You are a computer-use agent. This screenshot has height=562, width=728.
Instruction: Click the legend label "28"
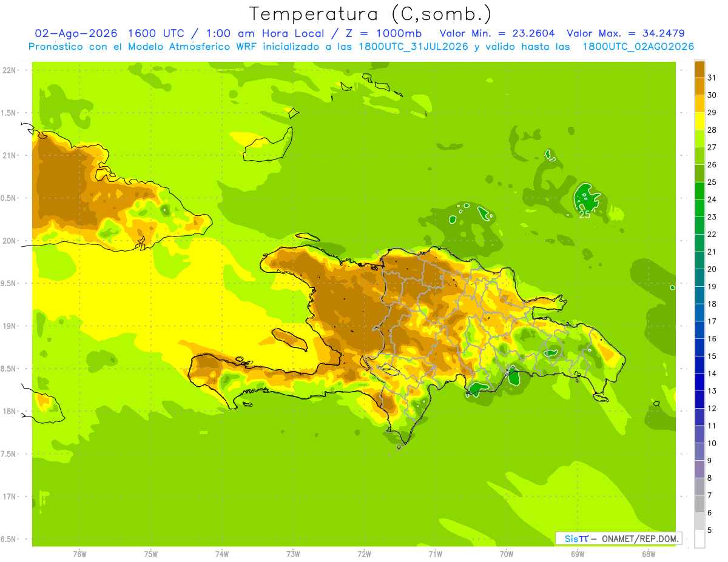712,130
